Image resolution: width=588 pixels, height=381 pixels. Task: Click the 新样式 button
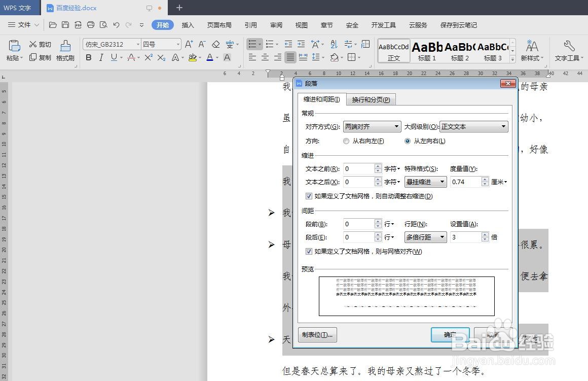coord(532,51)
